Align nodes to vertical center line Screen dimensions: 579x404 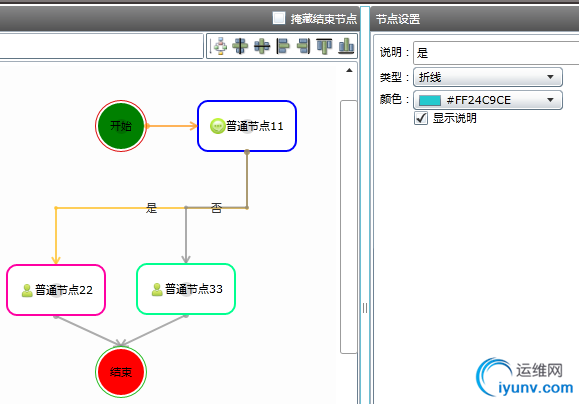tap(240, 46)
